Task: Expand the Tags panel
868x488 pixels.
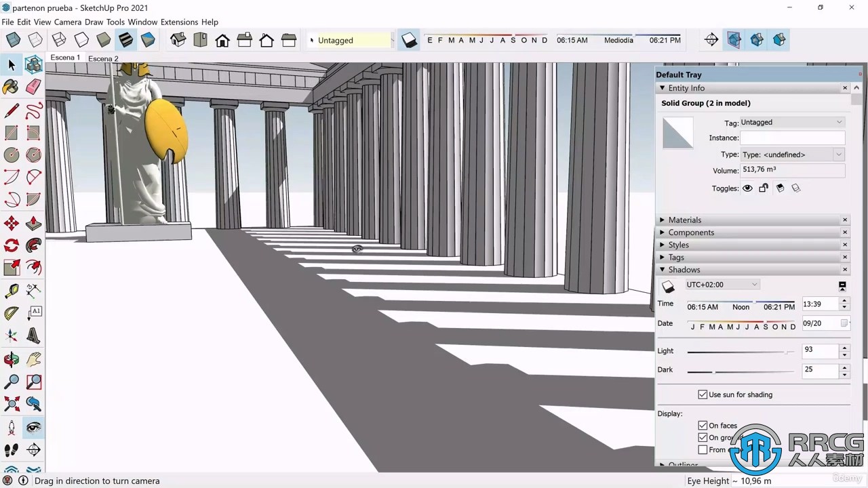Action: pos(663,258)
